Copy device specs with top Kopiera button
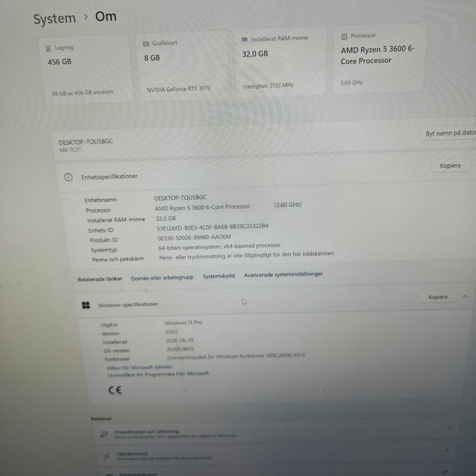The height and width of the screenshot is (476, 476). click(x=450, y=166)
